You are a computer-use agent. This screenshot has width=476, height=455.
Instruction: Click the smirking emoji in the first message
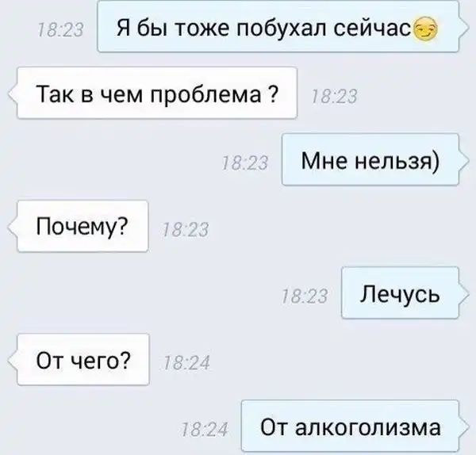pyautogui.click(x=426, y=29)
